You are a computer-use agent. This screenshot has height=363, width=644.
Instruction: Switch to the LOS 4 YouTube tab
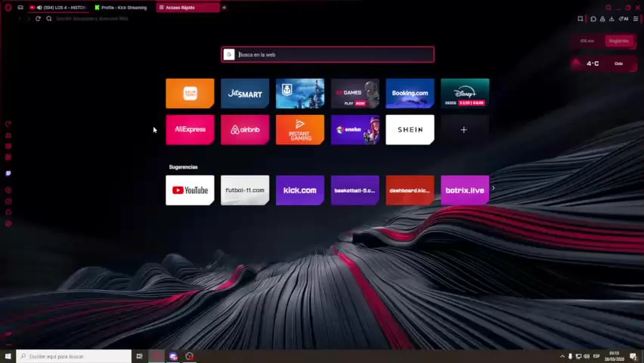(x=59, y=8)
